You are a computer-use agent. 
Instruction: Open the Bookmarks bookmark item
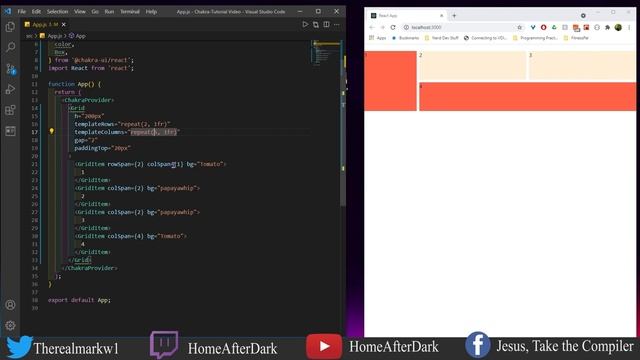click(x=405, y=38)
